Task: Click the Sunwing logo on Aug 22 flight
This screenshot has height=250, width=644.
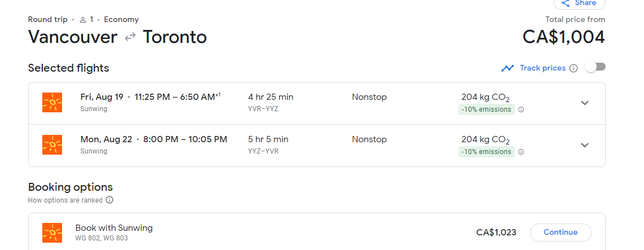Action: coord(52,145)
